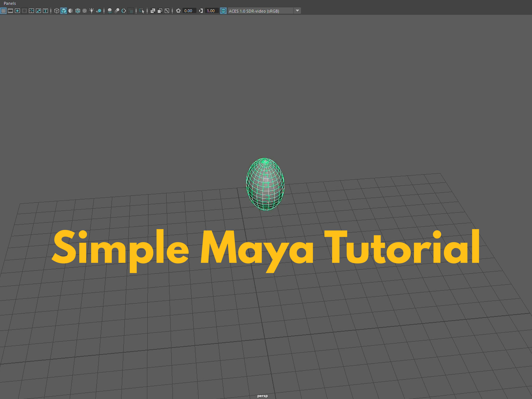Image resolution: width=532 pixels, height=399 pixels.
Task: Enable wireframe on shaded icon
Action: pyautogui.click(x=78, y=11)
